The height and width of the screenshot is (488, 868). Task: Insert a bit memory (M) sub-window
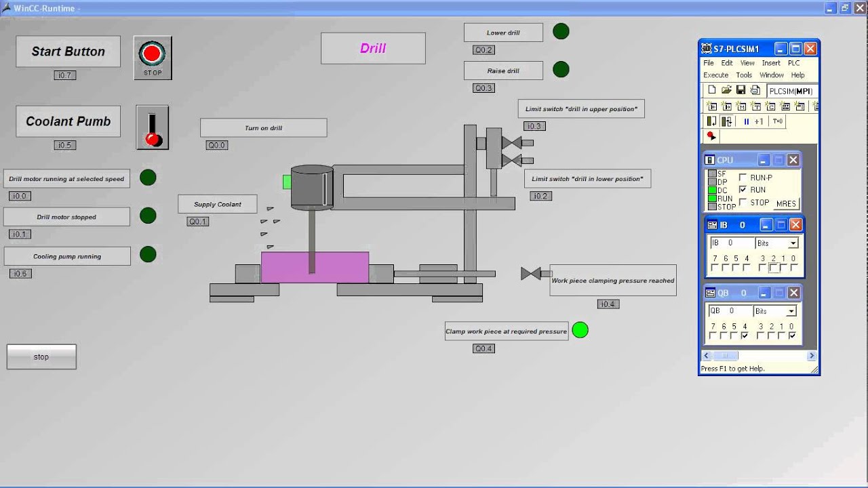click(741, 106)
